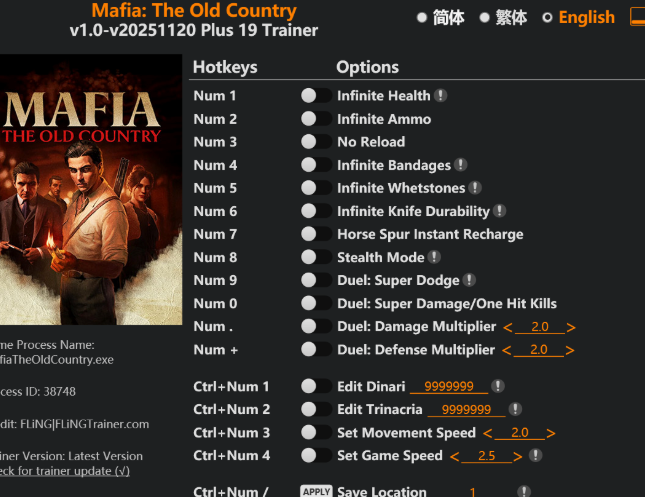Toggle Horse Spur Instant Recharge on
The image size is (645, 497).
[316, 234]
